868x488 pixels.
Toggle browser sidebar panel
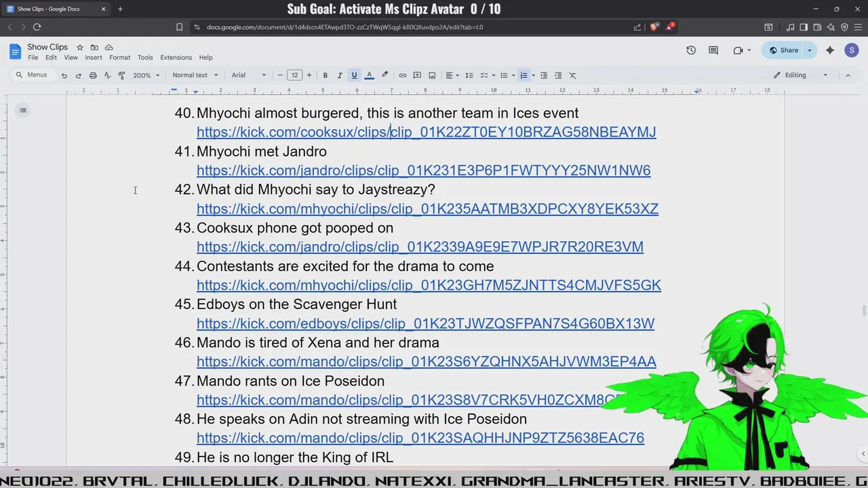point(804,27)
